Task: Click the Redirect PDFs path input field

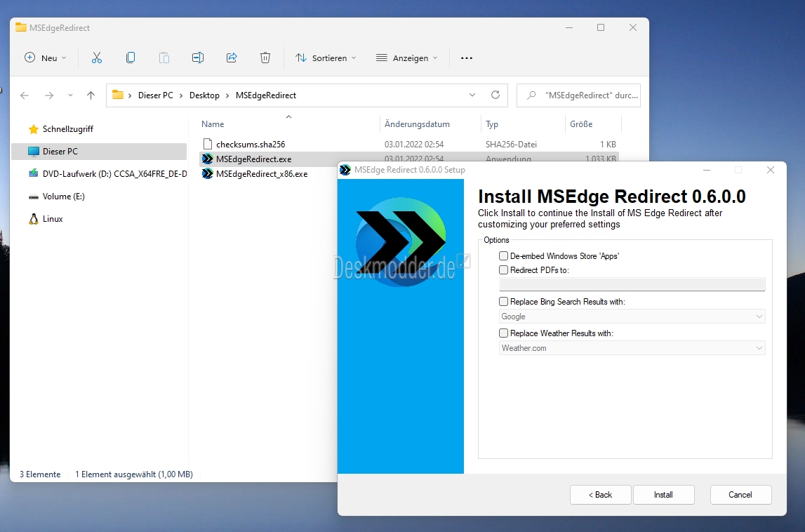Action: 632,284
